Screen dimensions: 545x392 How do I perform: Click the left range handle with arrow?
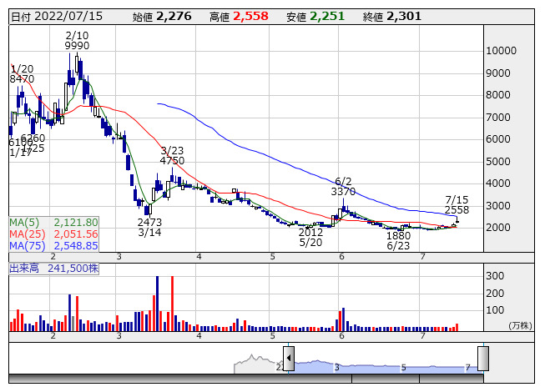pyautogui.click(x=289, y=359)
